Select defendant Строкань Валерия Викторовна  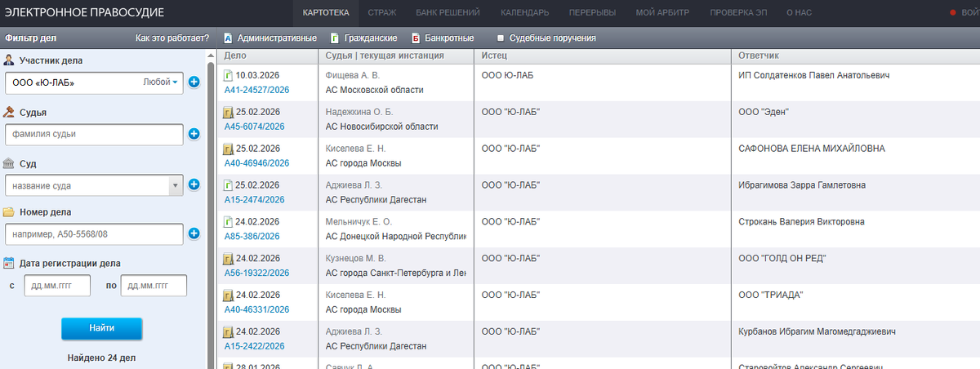pos(801,222)
